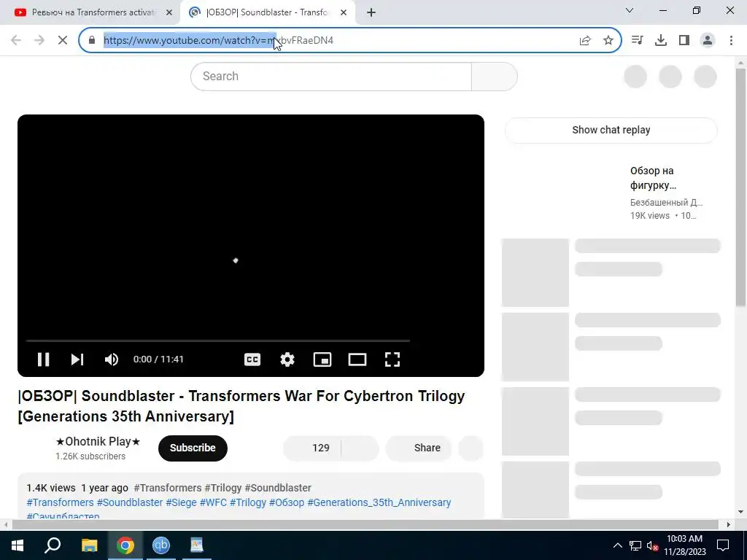
Task: Open qBittorrent from taskbar
Action: tap(161, 545)
